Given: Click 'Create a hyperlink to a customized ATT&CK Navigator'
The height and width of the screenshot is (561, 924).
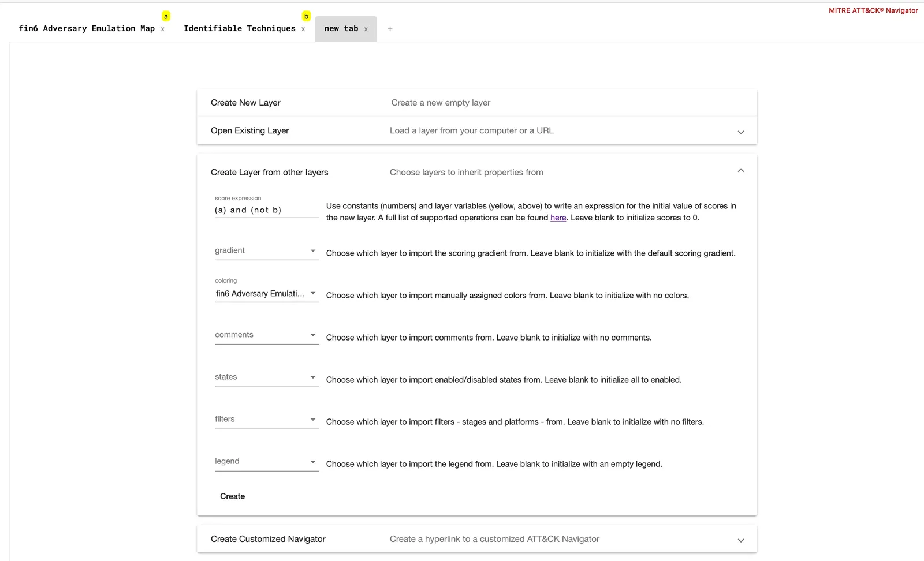Looking at the screenshot, I should point(494,539).
